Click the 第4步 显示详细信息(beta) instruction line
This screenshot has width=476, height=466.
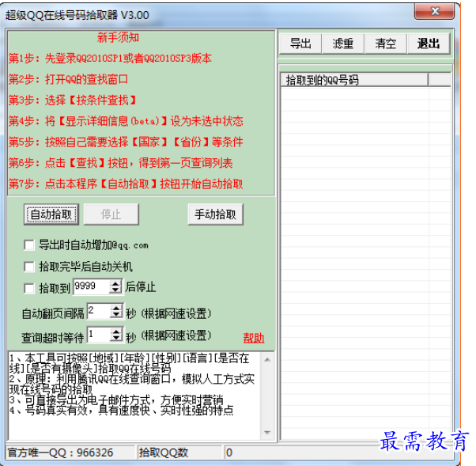coord(126,121)
